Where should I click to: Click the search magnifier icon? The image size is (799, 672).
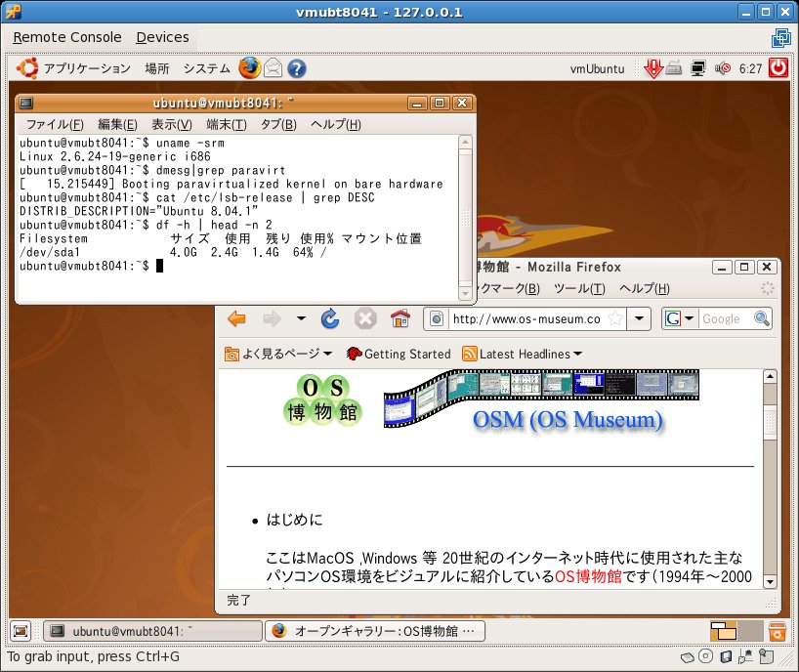click(x=762, y=319)
